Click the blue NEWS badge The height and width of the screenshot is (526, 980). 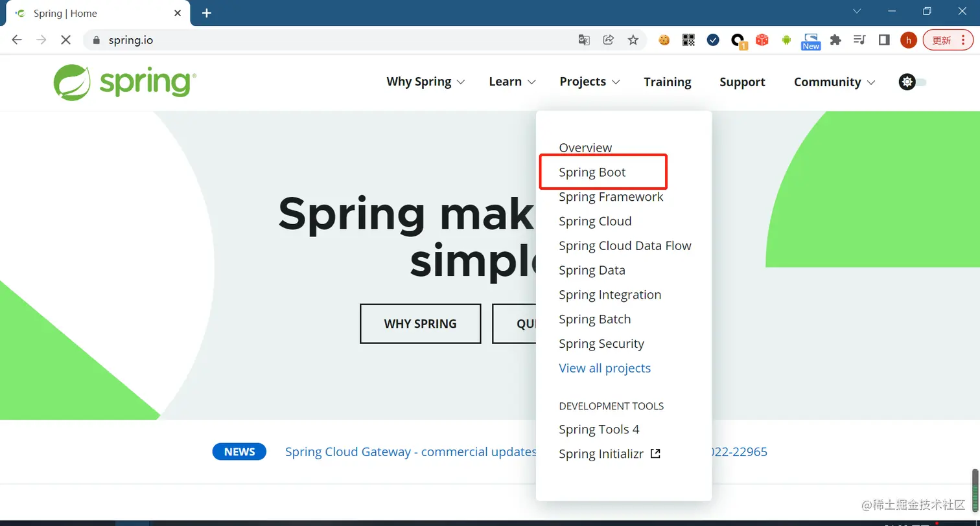click(239, 452)
